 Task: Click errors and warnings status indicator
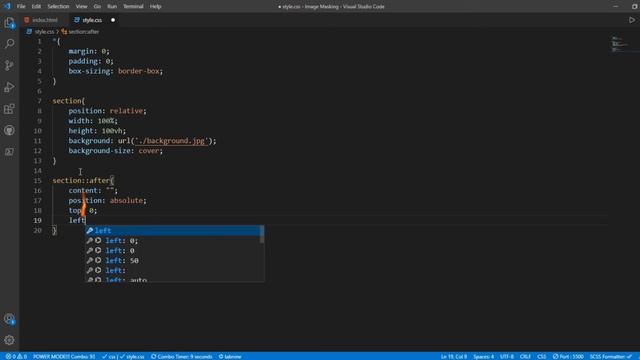(x=16, y=356)
